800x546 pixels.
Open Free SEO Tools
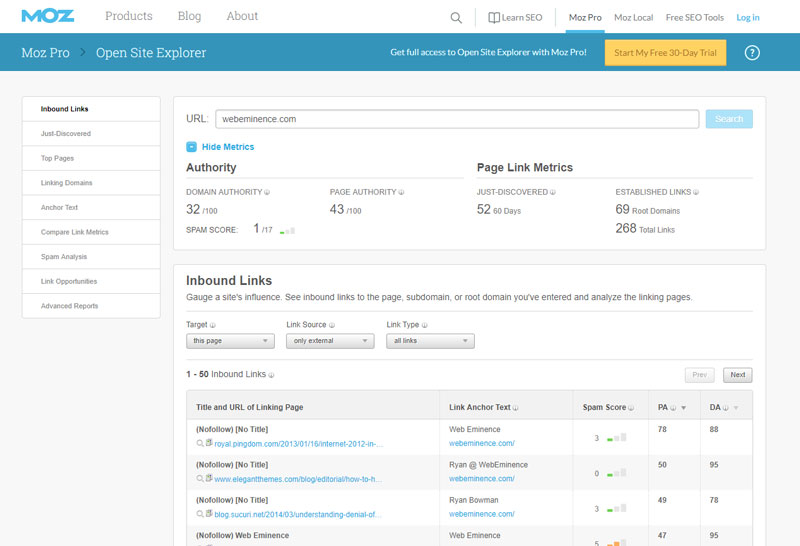(694, 18)
